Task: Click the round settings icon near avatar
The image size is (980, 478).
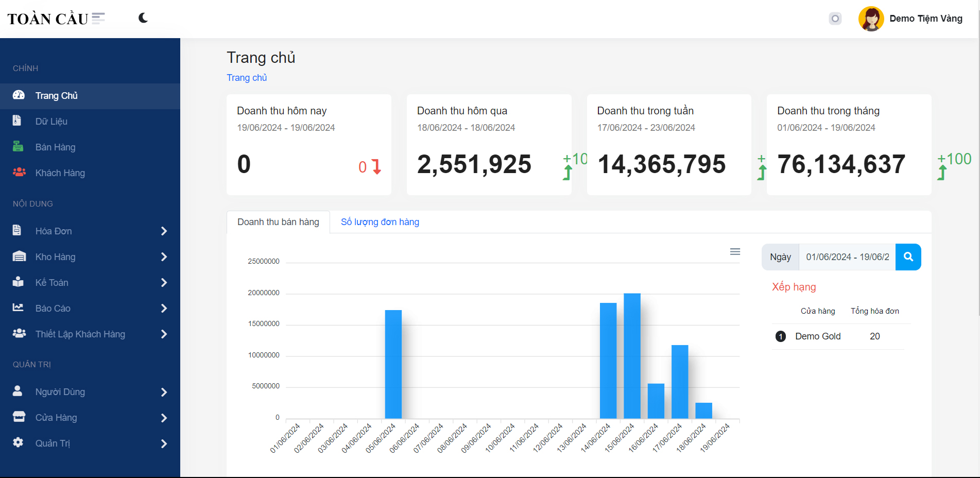Action: [x=835, y=19]
